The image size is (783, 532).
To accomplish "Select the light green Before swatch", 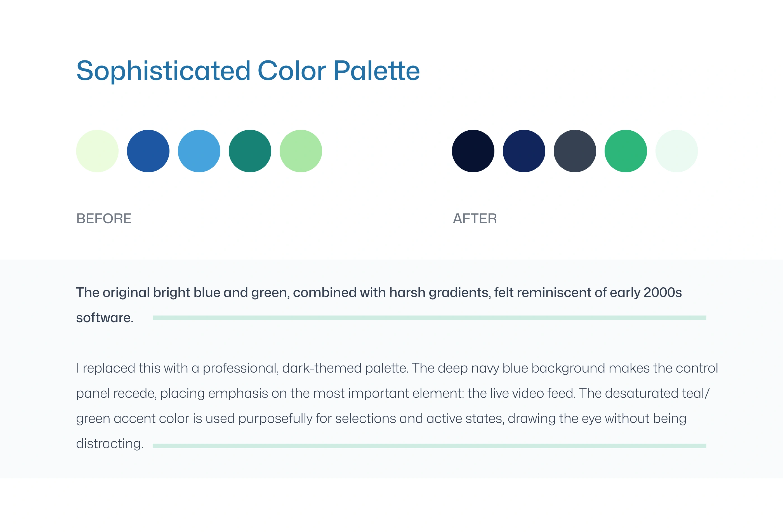I will (301, 151).
